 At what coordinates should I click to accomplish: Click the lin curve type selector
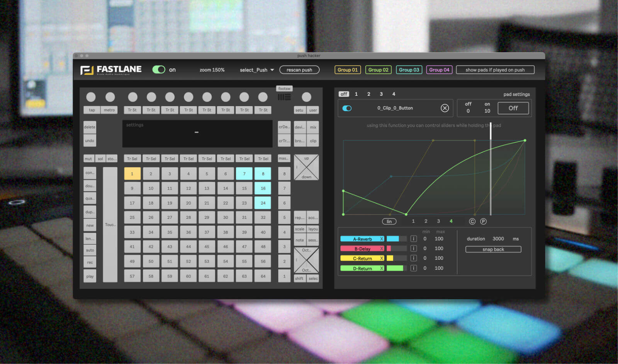(389, 221)
